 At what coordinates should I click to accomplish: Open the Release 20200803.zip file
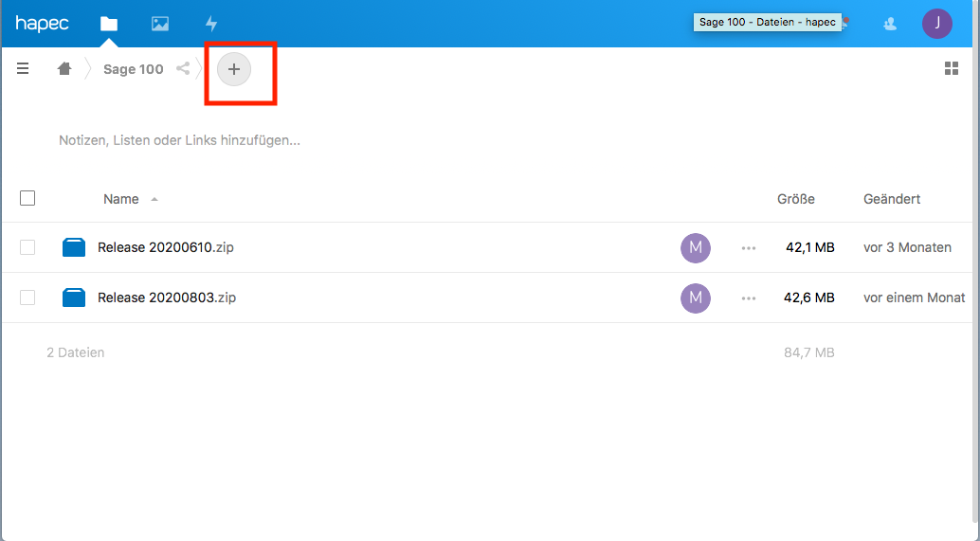coord(167,298)
